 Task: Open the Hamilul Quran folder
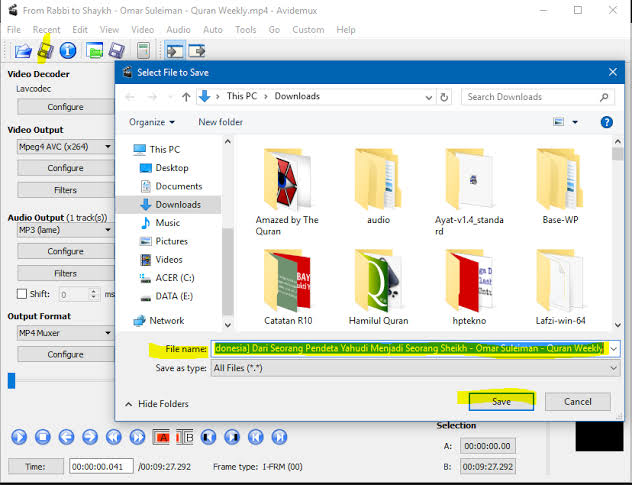378,287
